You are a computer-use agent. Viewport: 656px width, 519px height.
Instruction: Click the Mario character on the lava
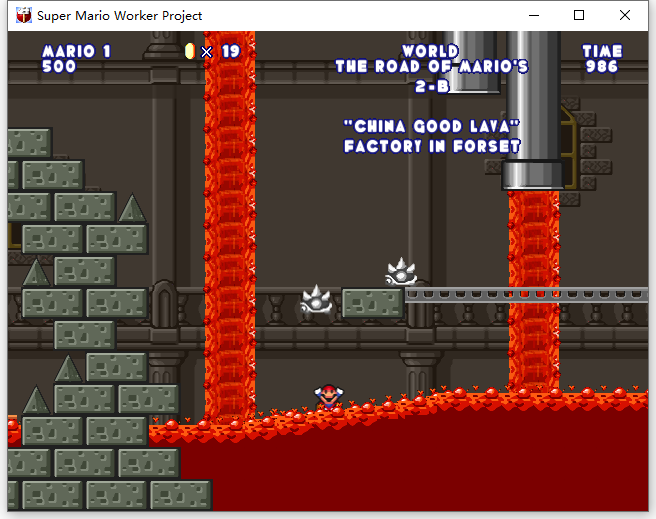(328, 397)
